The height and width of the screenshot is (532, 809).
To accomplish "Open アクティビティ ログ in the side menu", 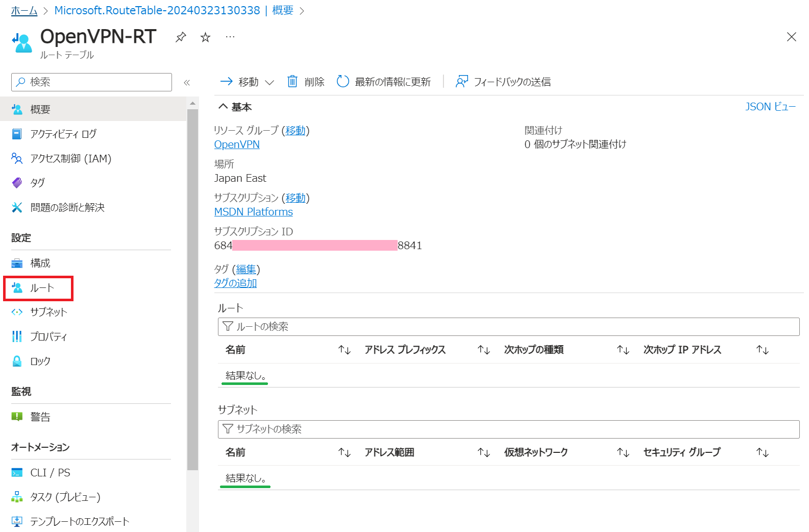I will click(93, 134).
